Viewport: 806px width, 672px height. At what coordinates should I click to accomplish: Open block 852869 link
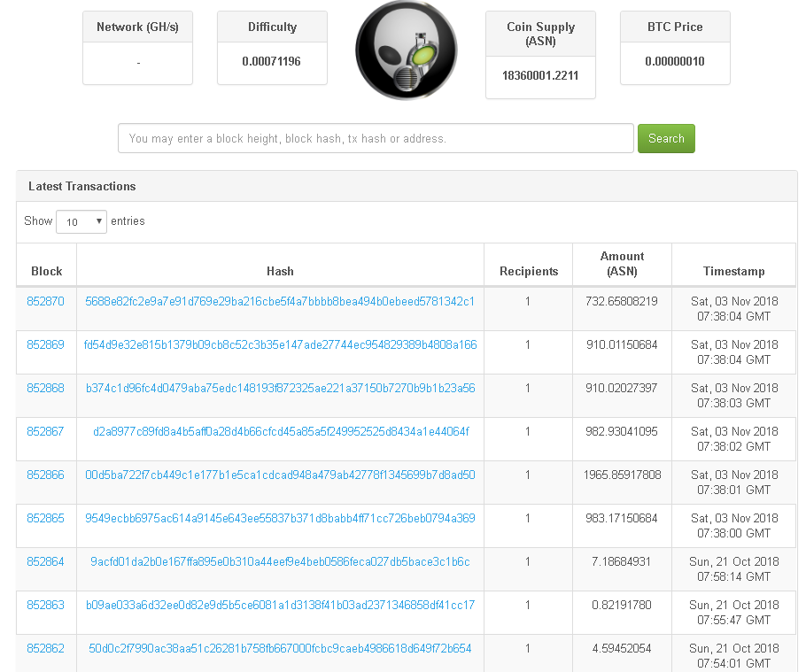[x=45, y=344]
